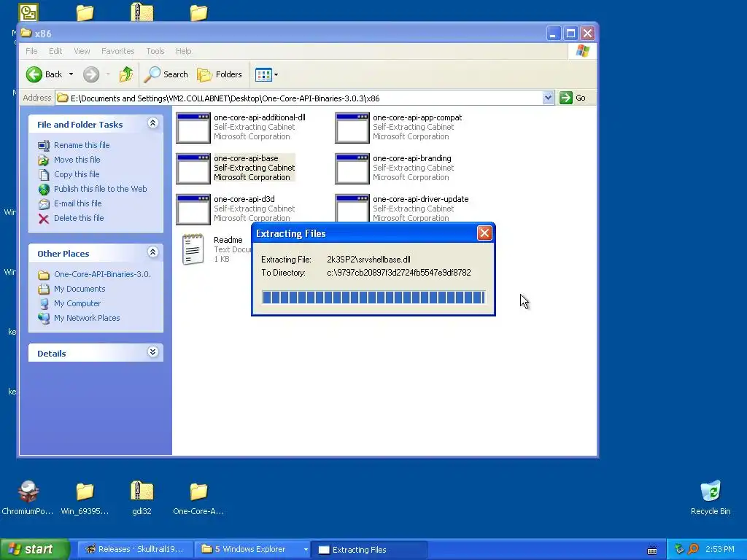Click the magnifier tray icon
Screen dimensions: 747x560
click(693, 550)
